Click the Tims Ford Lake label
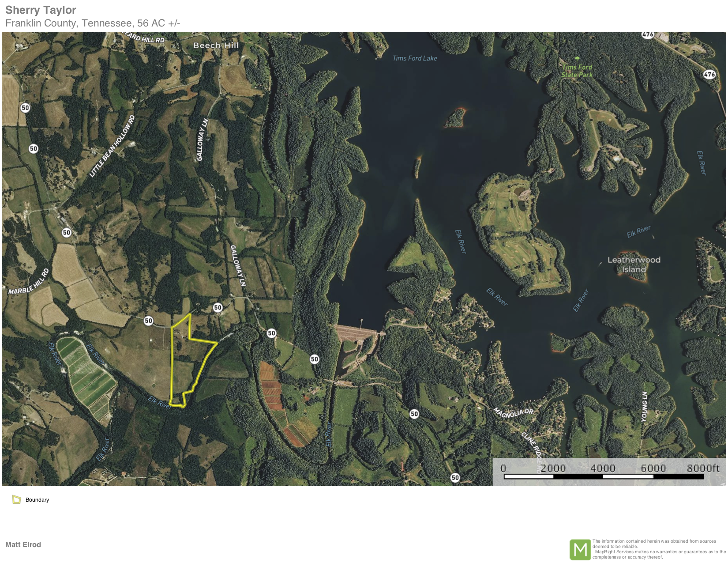Image resolution: width=728 pixels, height=563 pixels. [x=415, y=58]
